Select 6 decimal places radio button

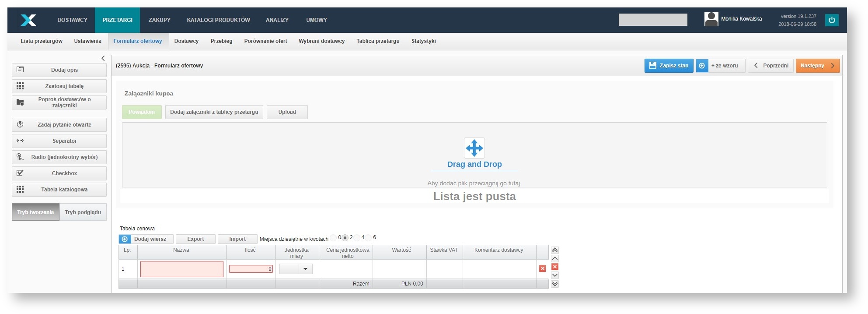[369, 238]
